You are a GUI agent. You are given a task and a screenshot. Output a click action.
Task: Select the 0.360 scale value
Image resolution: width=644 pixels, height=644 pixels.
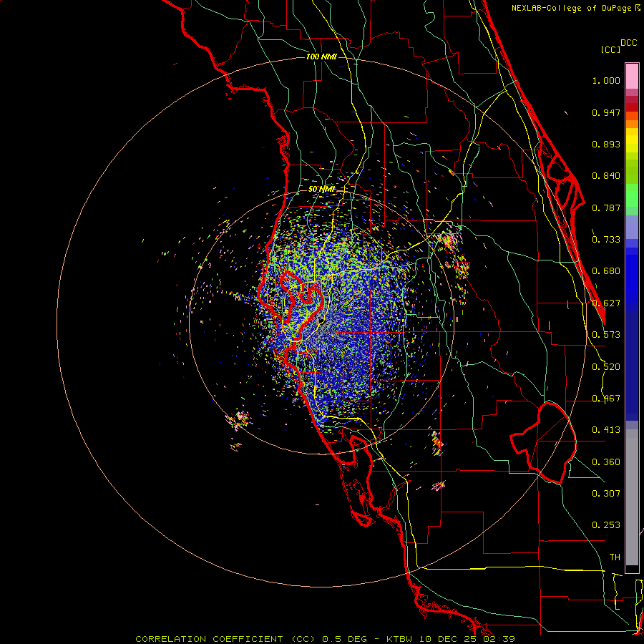606,462
